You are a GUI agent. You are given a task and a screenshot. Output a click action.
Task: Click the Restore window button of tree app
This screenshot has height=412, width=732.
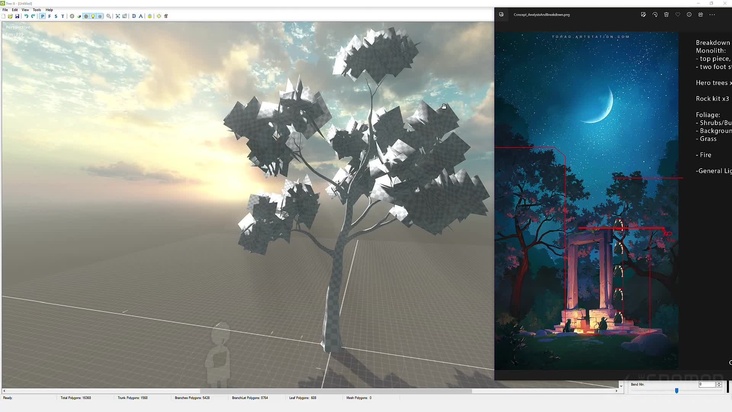pyautogui.click(x=711, y=3)
